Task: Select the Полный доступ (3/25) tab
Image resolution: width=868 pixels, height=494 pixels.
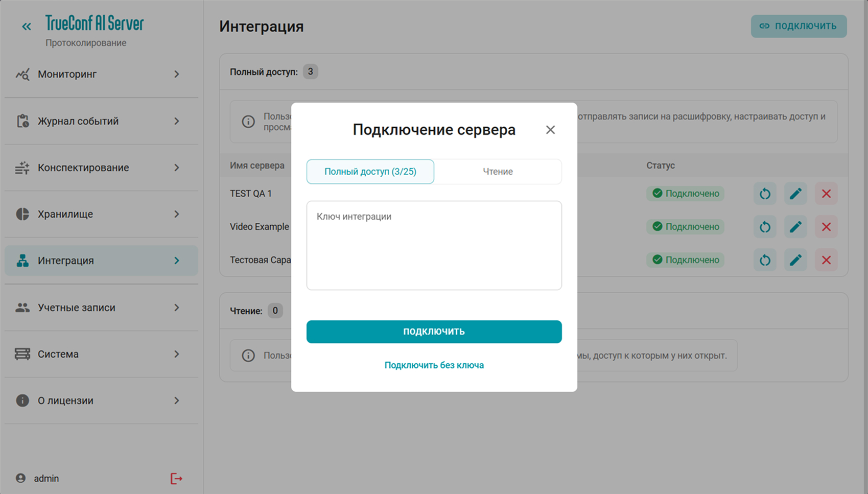Action: 370,172
